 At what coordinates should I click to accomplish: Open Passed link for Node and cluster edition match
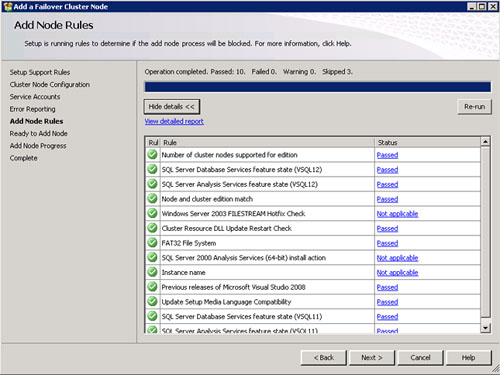coord(387,199)
